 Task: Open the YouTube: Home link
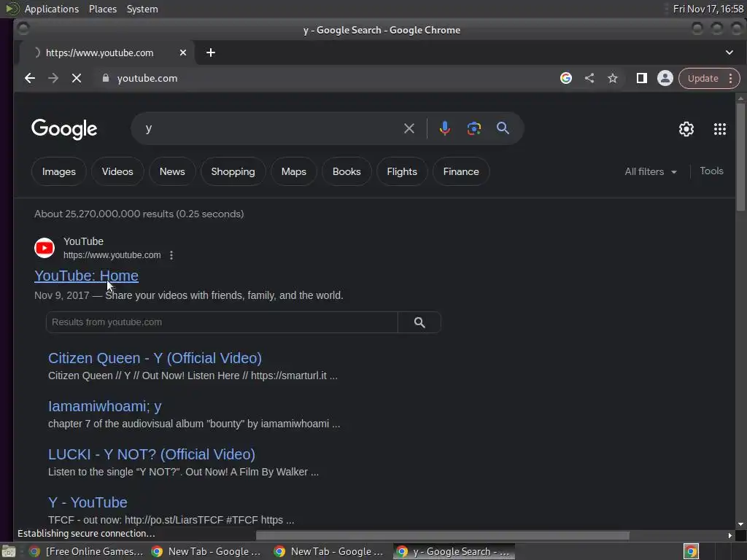[86, 276]
